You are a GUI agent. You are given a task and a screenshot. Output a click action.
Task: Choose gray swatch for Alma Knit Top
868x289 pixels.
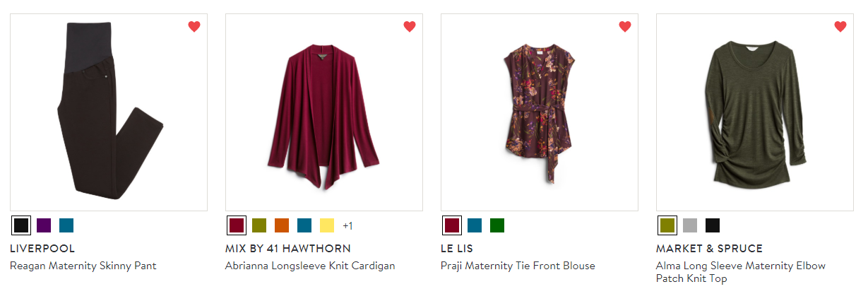pos(690,225)
